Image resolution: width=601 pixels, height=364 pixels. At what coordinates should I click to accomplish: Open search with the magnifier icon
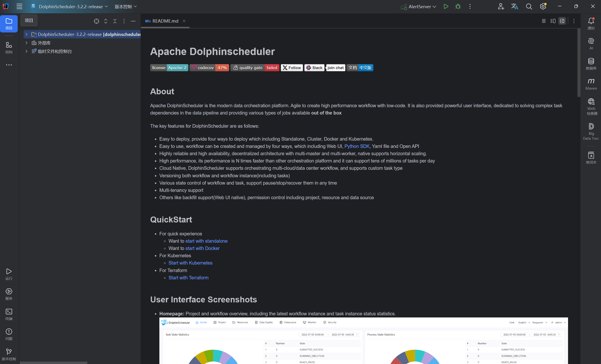coord(529,6)
